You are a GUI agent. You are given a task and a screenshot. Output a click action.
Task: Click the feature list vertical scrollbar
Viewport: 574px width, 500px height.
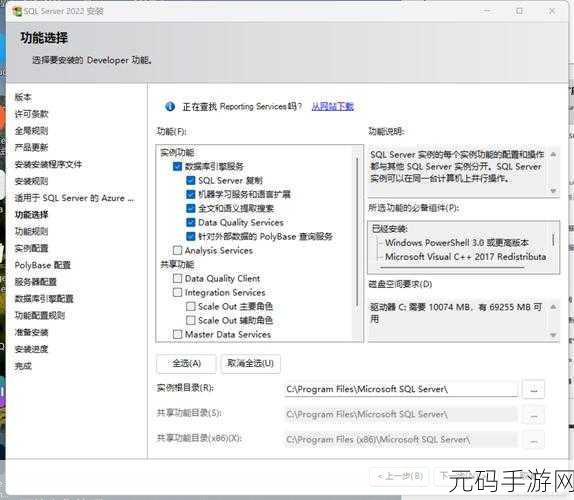(357, 232)
